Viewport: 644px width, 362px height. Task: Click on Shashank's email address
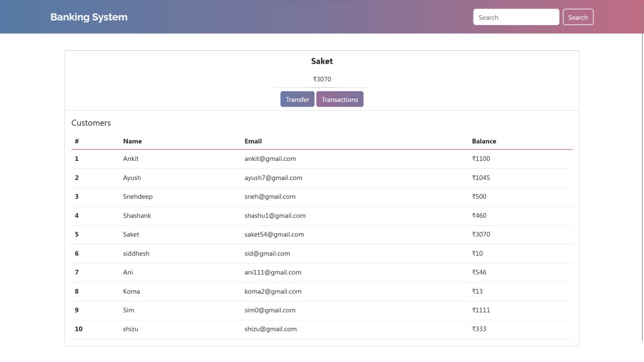coord(275,215)
